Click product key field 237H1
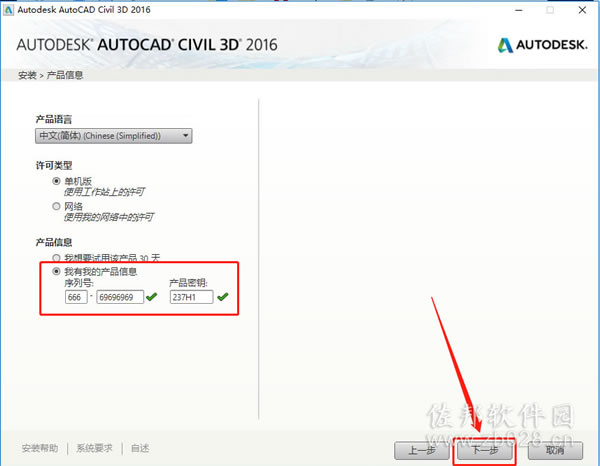The width and height of the screenshot is (600, 466). (x=191, y=297)
